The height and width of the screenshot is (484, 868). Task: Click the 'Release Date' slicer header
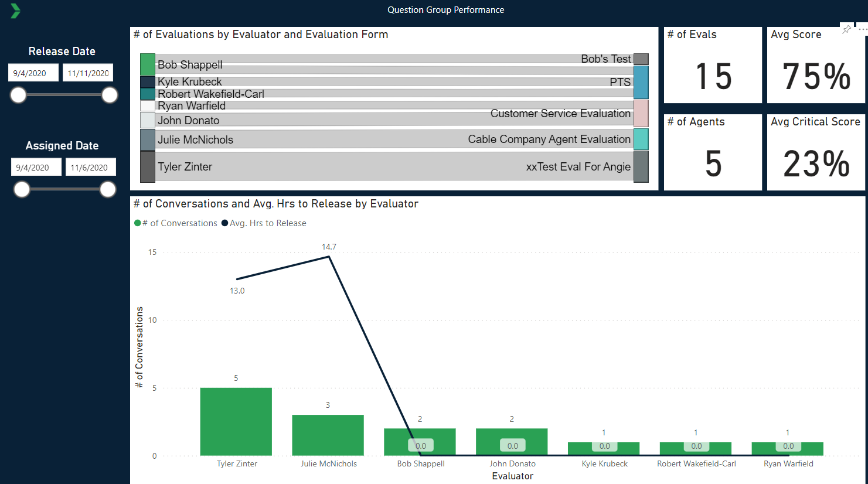click(x=62, y=52)
